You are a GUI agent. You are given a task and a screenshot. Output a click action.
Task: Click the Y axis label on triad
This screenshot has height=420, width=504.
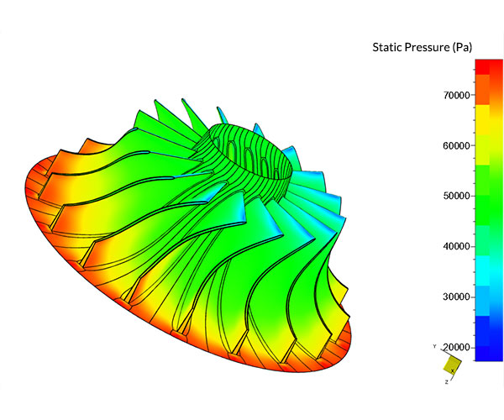click(433, 346)
